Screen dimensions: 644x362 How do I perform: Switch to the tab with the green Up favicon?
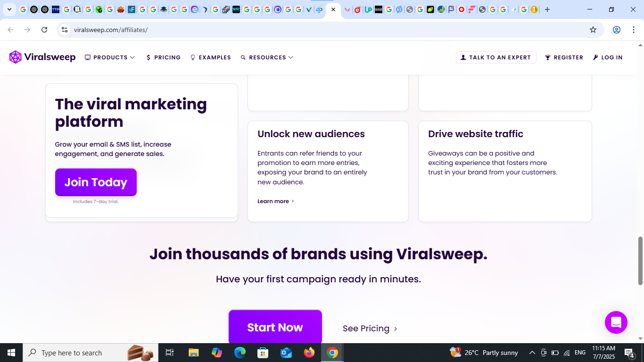point(368,9)
